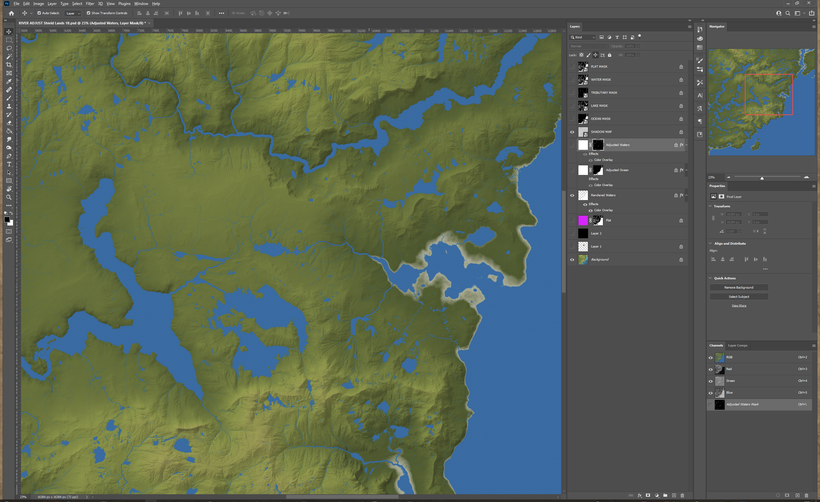Open the layer Kind filter dropdown
820x502 pixels.
tap(583, 37)
